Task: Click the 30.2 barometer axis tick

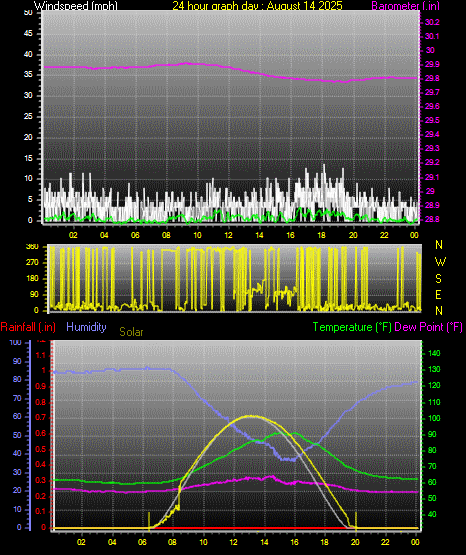Action: [x=432, y=22]
